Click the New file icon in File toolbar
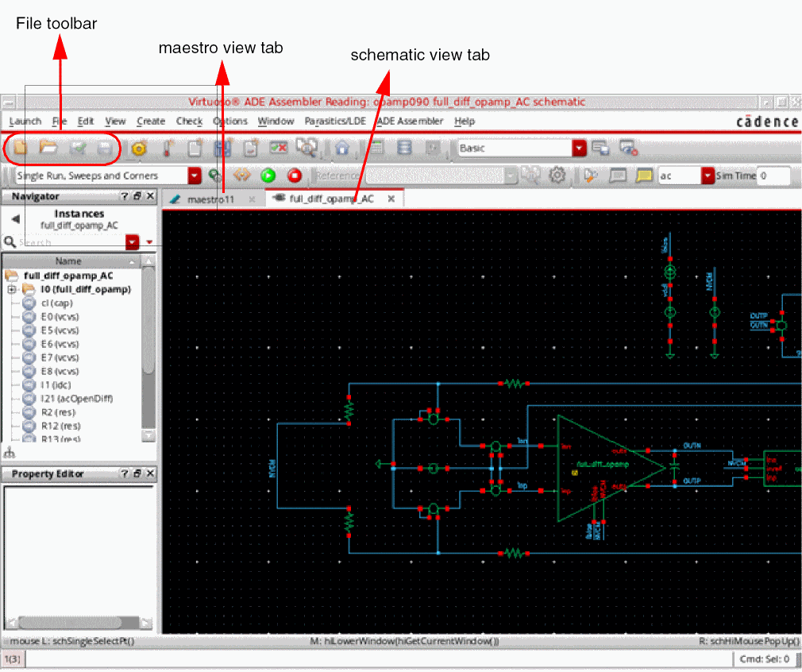This screenshot has width=802, height=672. [21, 148]
